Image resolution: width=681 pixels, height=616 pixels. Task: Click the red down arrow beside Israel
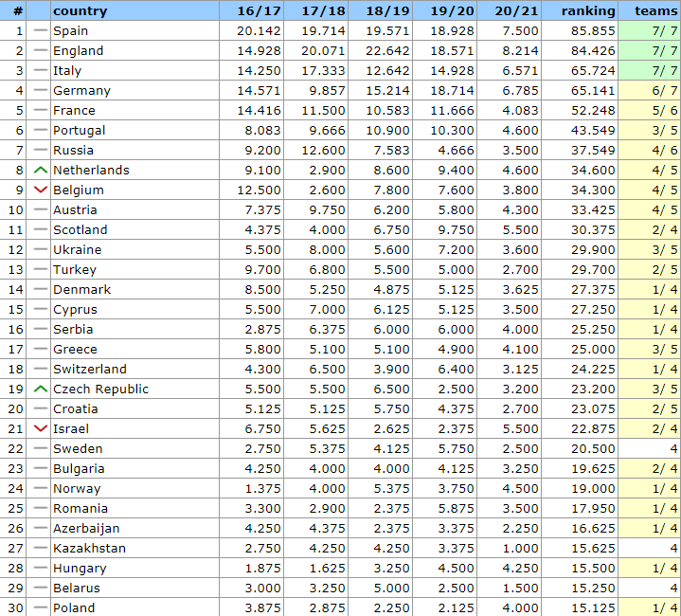tap(40, 429)
